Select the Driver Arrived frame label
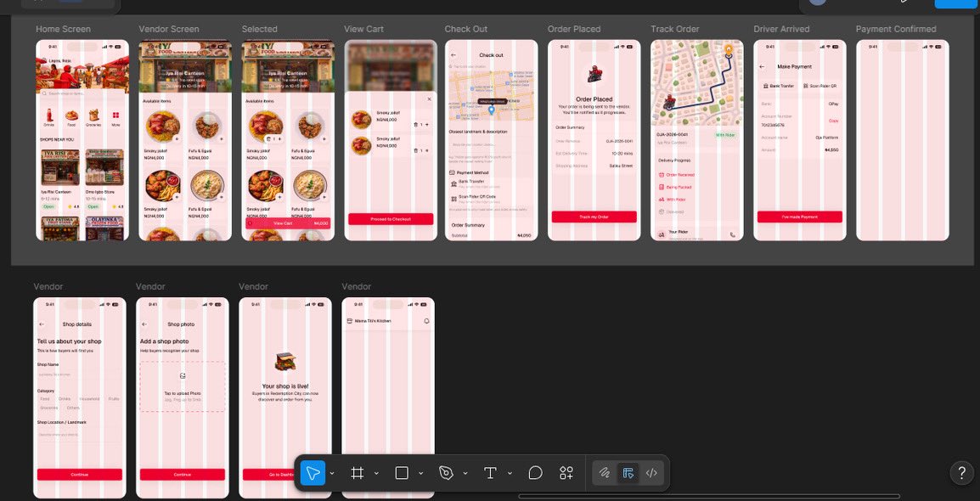980x501 pixels. 781,30
